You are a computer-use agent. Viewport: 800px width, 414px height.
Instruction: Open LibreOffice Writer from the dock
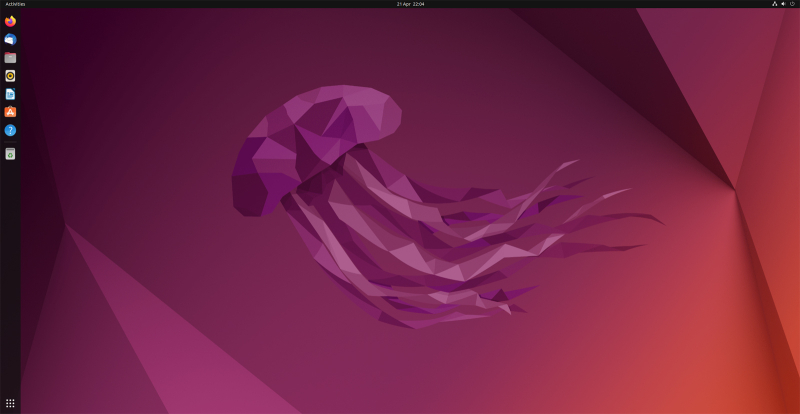click(10, 93)
